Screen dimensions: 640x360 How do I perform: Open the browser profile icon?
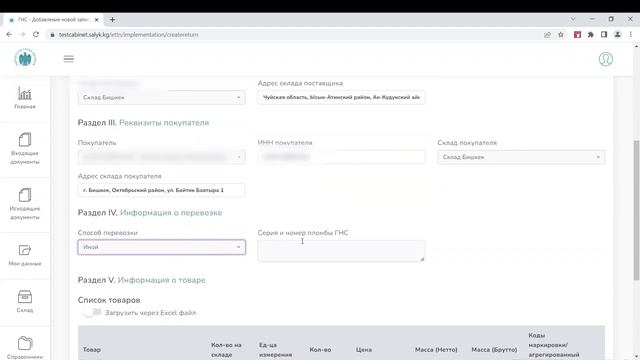coord(618,35)
